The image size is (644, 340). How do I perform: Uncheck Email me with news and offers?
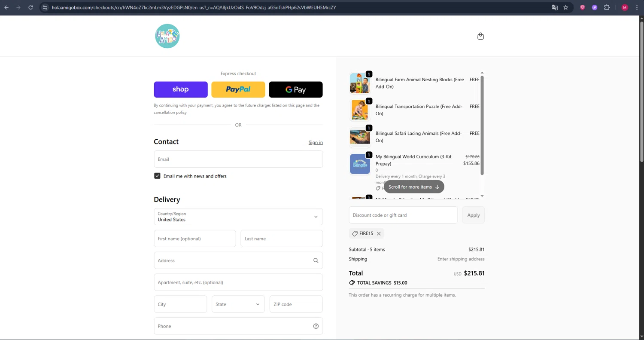point(157,176)
